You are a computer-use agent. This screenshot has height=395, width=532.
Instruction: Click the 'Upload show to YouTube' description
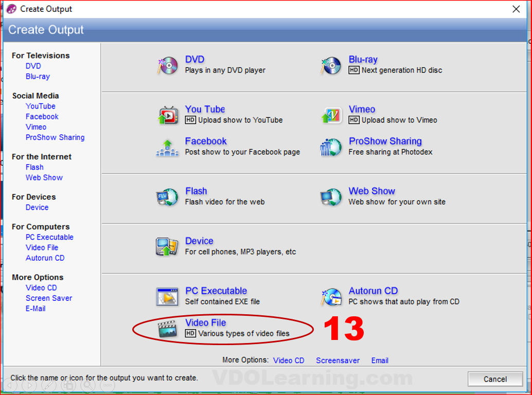coord(240,120)
